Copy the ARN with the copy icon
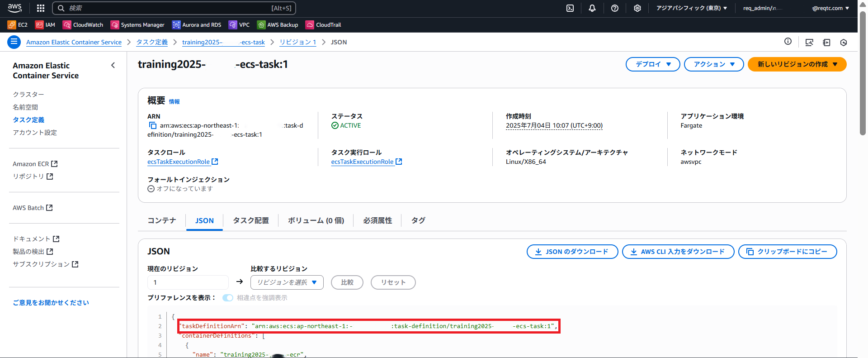The image size is (868, 358). 152,125
